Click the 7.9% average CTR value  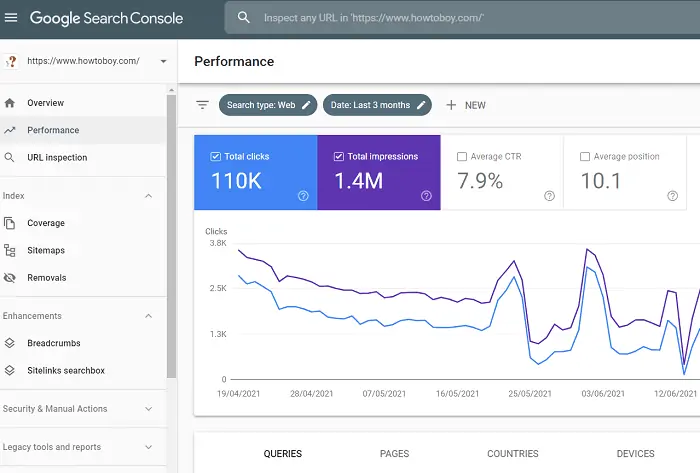tap(480, 181)
